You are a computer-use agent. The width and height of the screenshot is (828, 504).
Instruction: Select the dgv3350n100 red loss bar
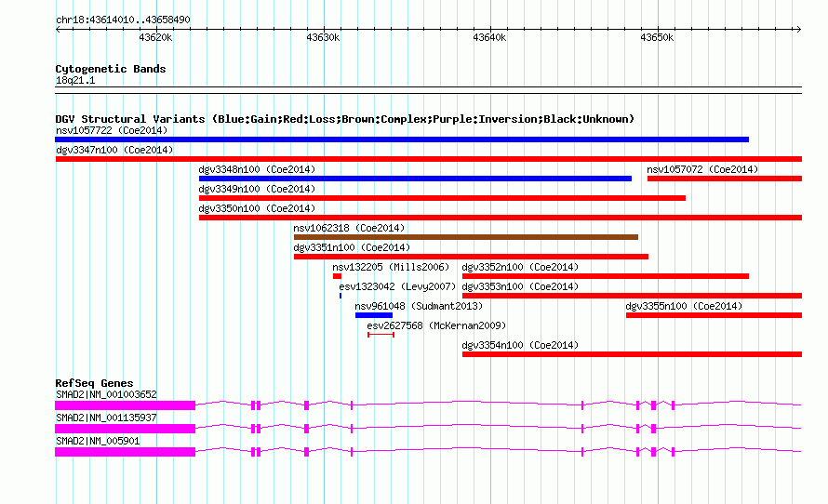click(501, 218)
